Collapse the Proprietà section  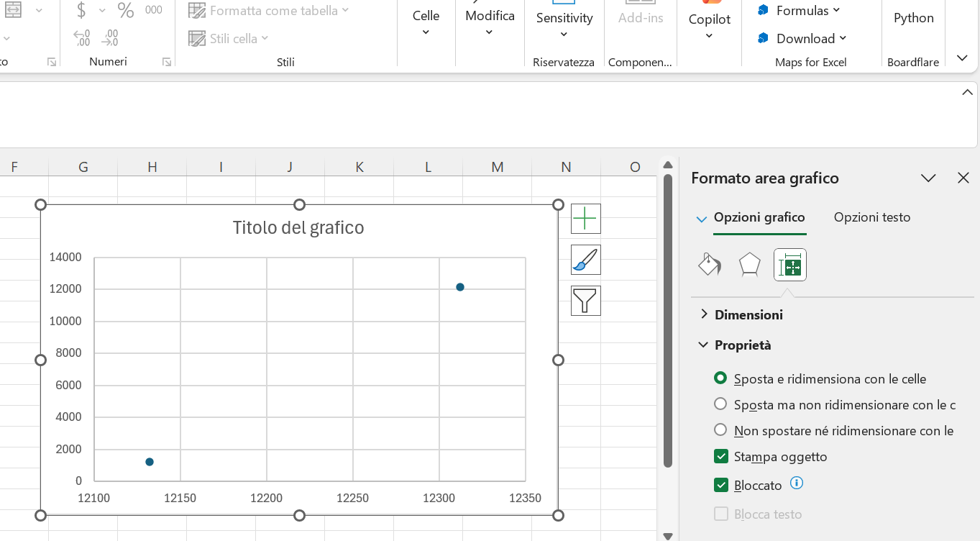pyautogui.click(x=735, y=345)
